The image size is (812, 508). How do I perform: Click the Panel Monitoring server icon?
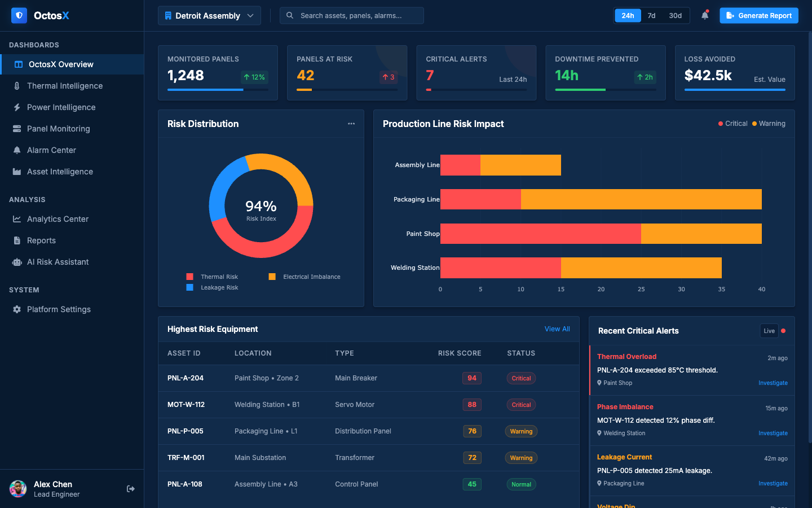coord(17,129)
